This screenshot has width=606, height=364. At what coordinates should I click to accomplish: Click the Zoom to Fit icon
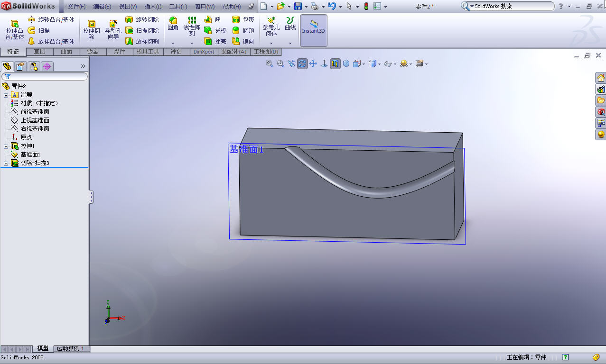(x=269, y=64)
